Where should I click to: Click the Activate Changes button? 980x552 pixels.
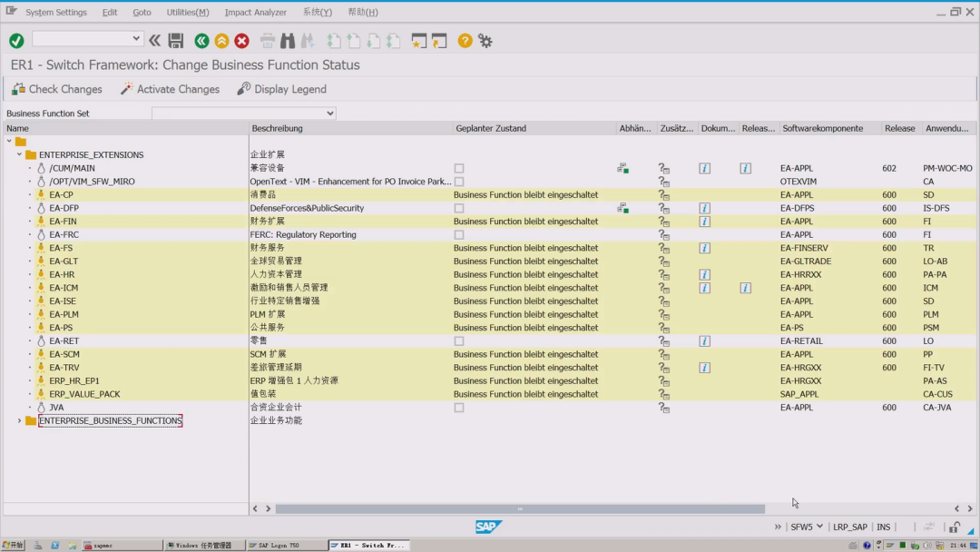[x=170, y=89]
